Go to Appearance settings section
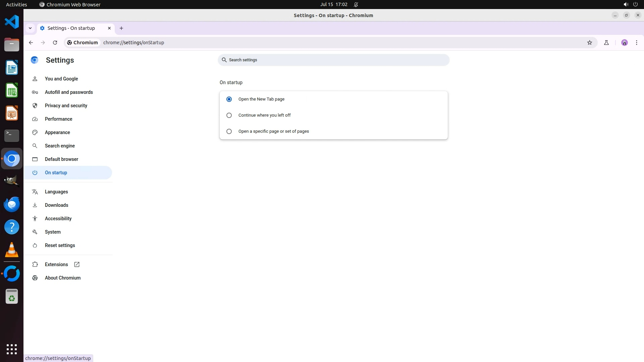Image resolution: width=644 pixels, height=362 pixels. 57,132
